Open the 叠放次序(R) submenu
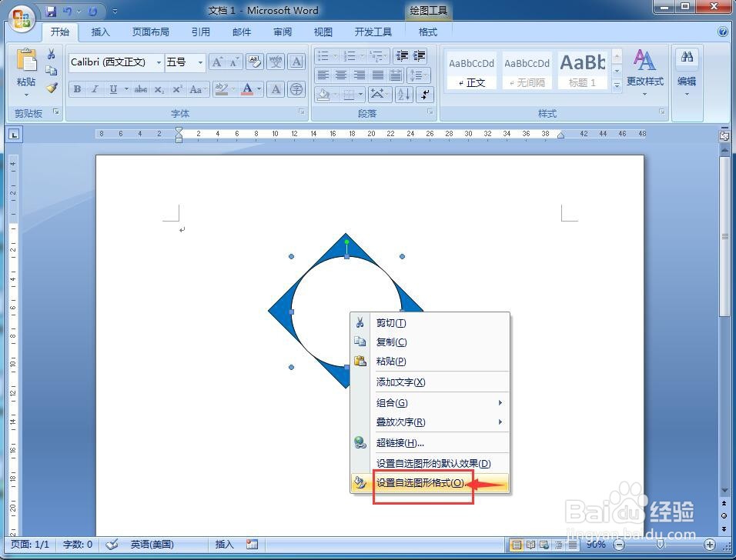The width and height of the screenshot is (736, 560). pos(430,422)
